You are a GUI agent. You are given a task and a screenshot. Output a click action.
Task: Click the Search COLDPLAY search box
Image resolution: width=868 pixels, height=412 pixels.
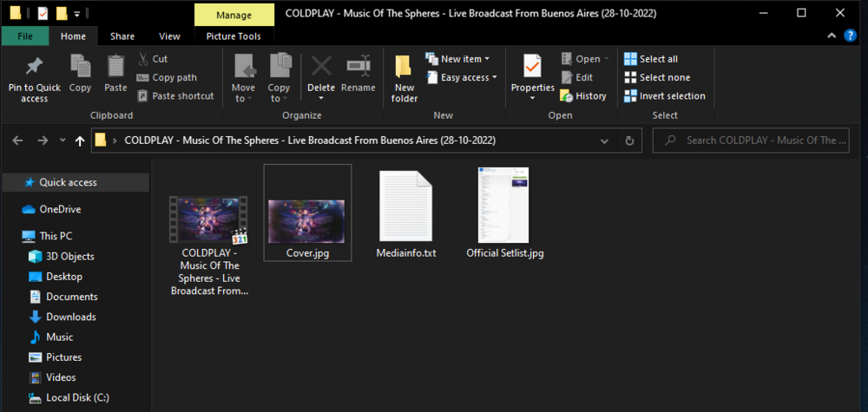click(751, 141)
